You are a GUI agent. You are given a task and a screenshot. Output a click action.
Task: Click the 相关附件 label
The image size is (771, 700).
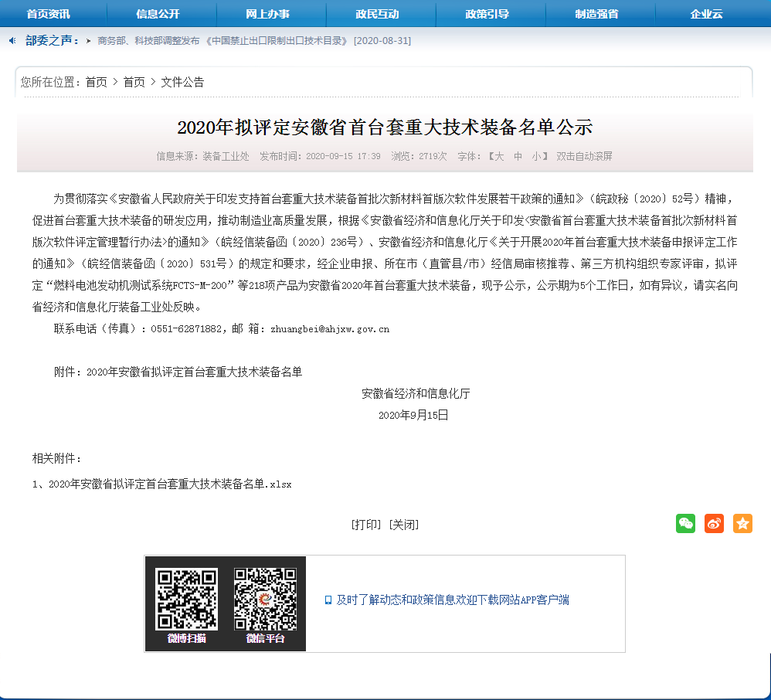(56, 458)
